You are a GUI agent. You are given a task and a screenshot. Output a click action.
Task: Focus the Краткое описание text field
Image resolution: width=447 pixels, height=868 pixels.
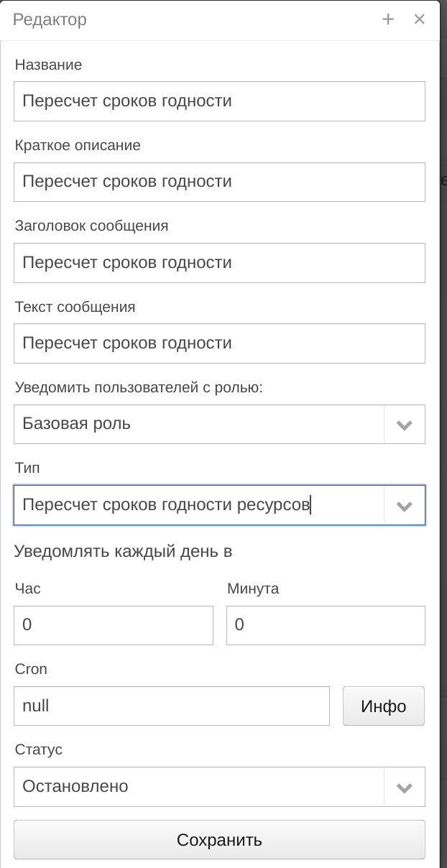tap(219, 181)
